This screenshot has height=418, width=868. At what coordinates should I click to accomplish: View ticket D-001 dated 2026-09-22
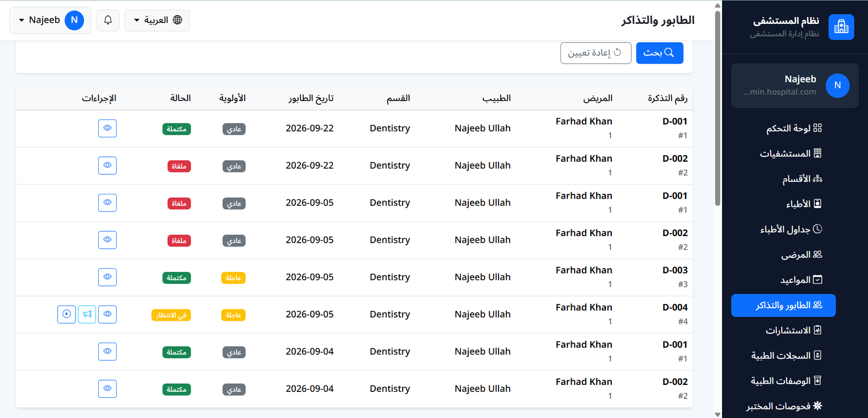pyautogui.click(x=107, y=128)
